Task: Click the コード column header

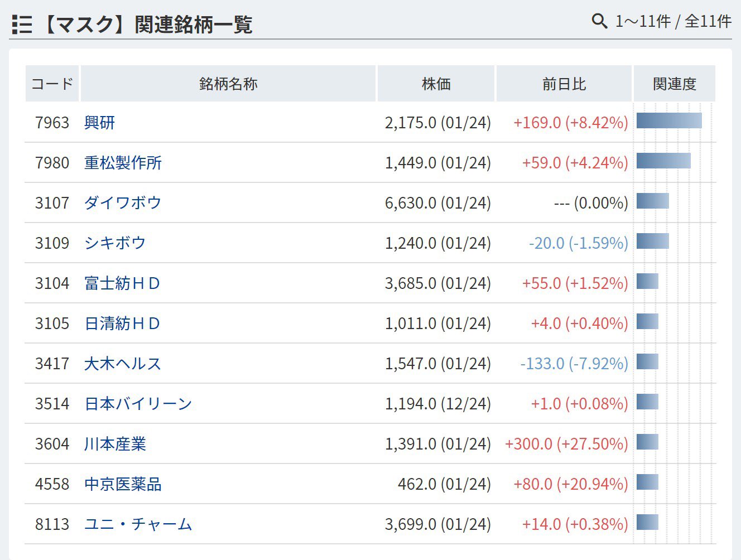Action: pos(52,84)
